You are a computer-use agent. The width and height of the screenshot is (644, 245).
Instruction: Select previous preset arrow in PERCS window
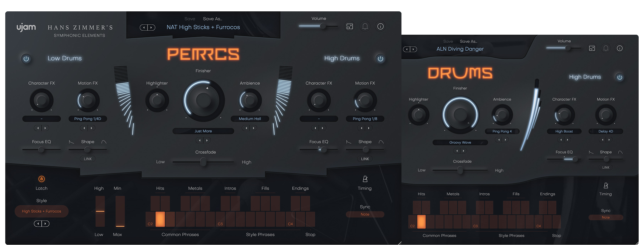(144, 27)
